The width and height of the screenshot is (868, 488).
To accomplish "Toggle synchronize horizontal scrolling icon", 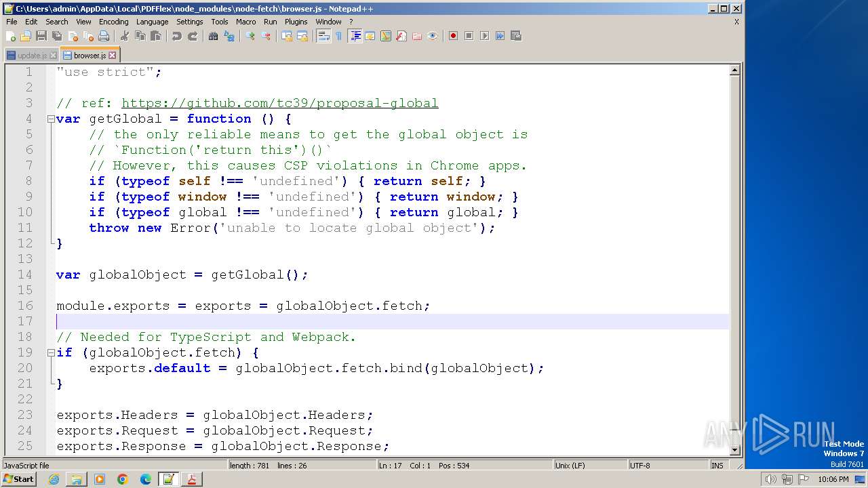I will [x=302, y=36].
